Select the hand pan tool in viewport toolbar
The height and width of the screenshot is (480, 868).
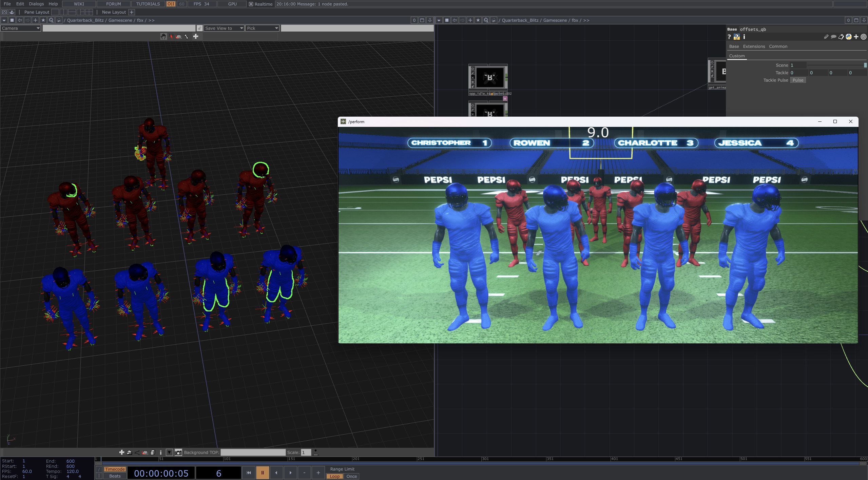(x=163, y=36)
